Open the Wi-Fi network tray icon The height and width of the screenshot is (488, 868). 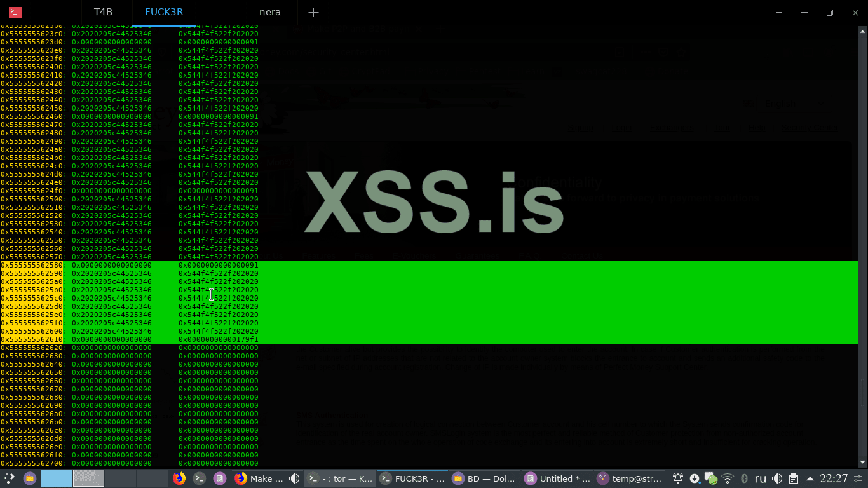click(x=728, y=478)
